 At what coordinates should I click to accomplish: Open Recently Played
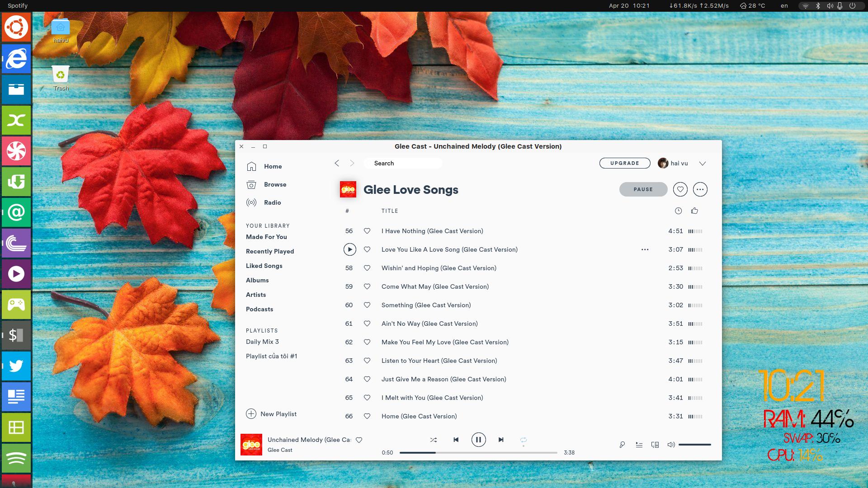[270, 251]
